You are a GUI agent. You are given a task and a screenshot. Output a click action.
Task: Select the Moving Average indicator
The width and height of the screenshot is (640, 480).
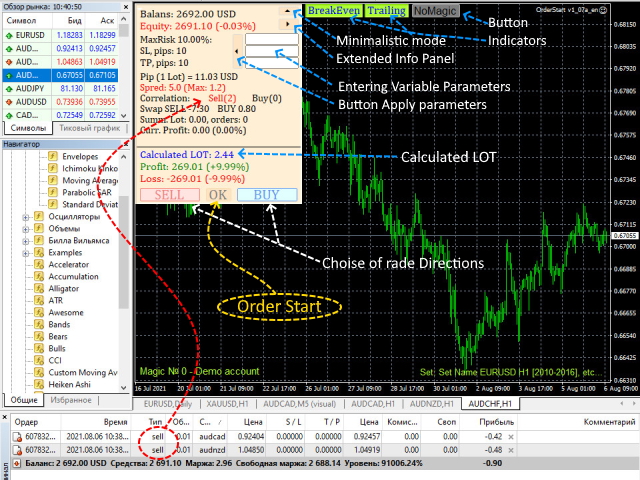click(x=90, y=180)
